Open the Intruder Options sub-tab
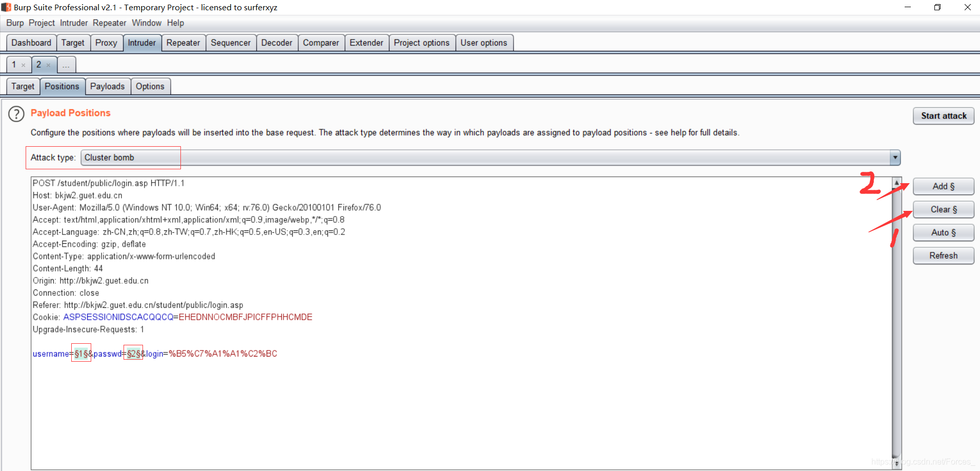 click(150, 86)
